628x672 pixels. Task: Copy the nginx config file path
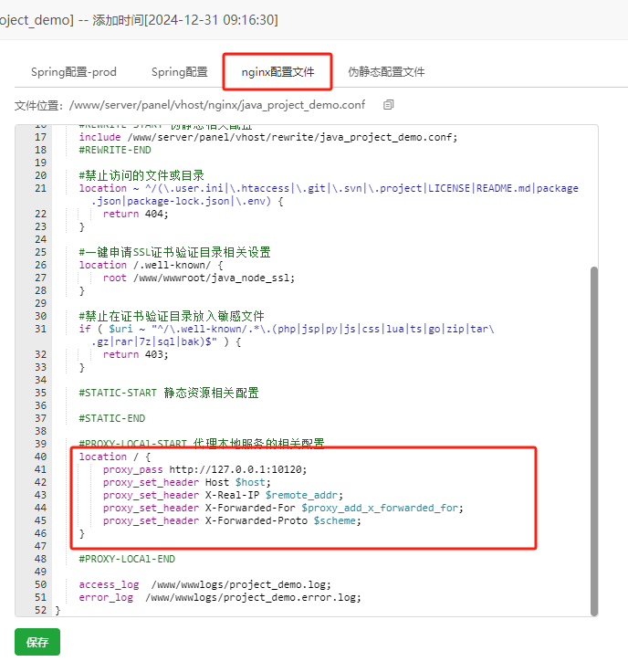tap(389, 105)
